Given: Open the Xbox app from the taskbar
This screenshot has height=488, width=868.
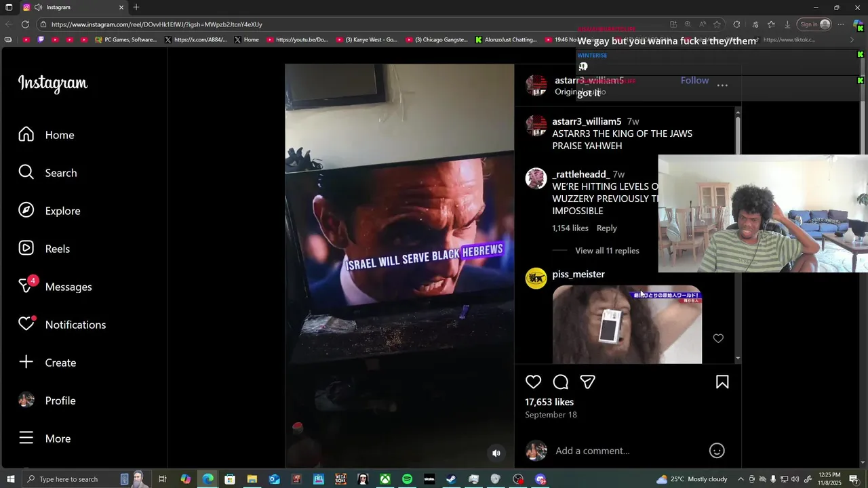Looking at the screenshot, I should (384, 479).
